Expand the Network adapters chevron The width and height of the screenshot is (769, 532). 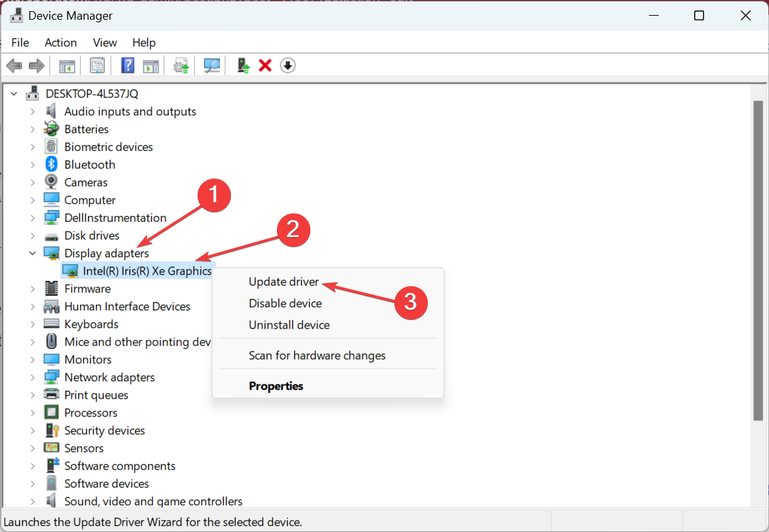(x=32, y=377)
